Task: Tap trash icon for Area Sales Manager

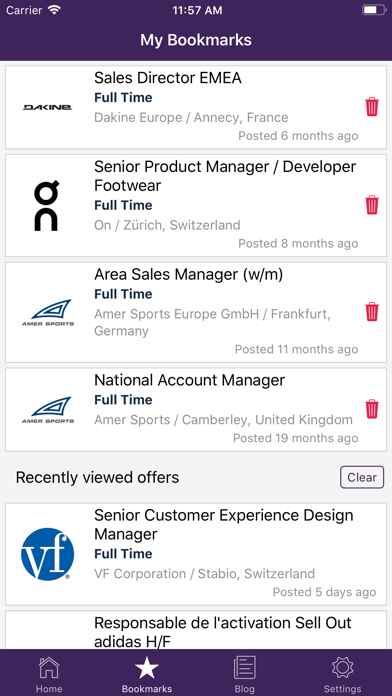Action: point(372,312)
